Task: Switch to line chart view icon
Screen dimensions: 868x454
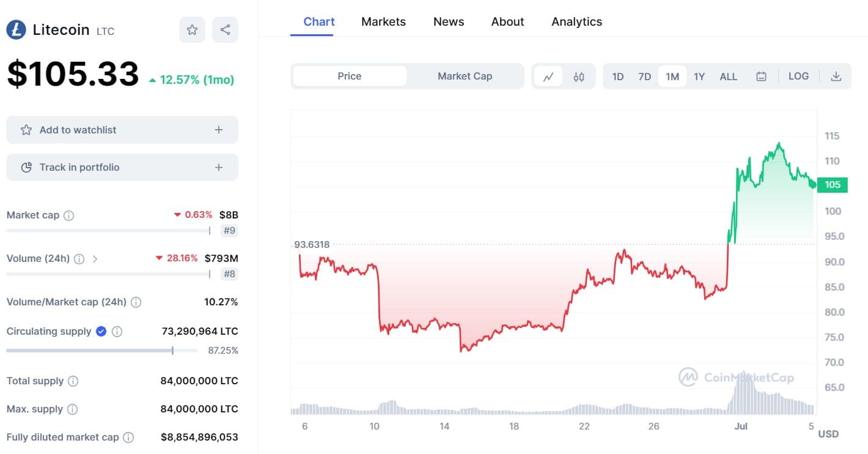Action: click(x=548, y=76)
